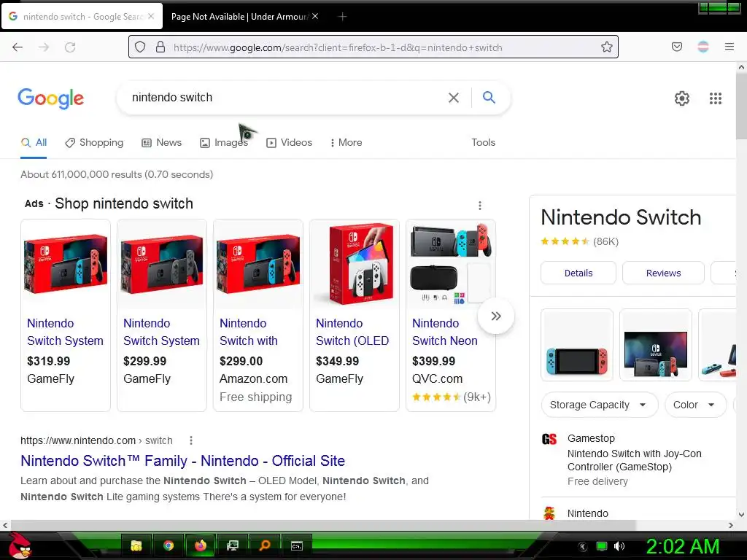Bookmark this page with the star icon

coord(606,47)
